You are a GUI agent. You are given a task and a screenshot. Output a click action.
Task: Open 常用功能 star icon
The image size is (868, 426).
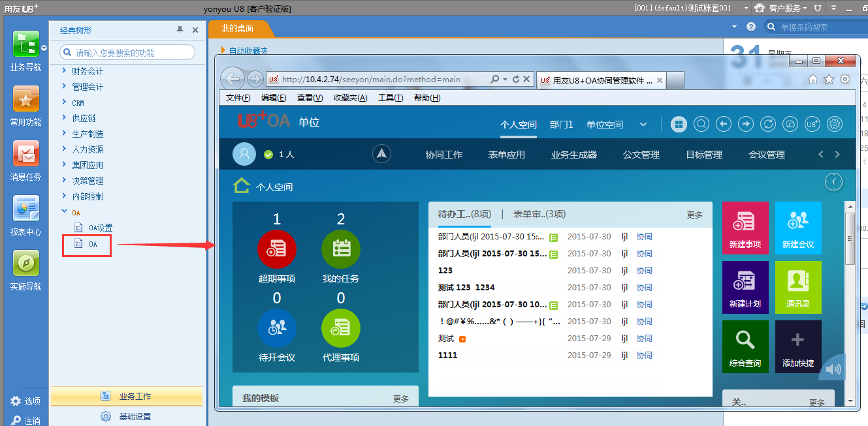(x=25, y=100)
